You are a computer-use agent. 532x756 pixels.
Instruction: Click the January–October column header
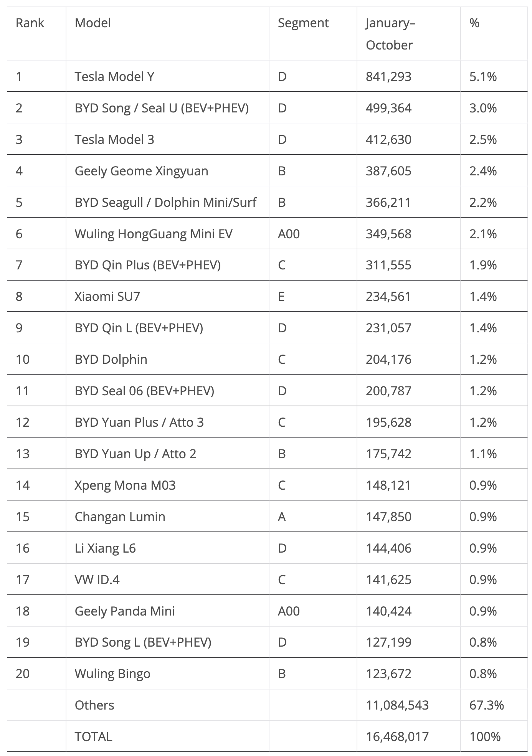point(390,34)
